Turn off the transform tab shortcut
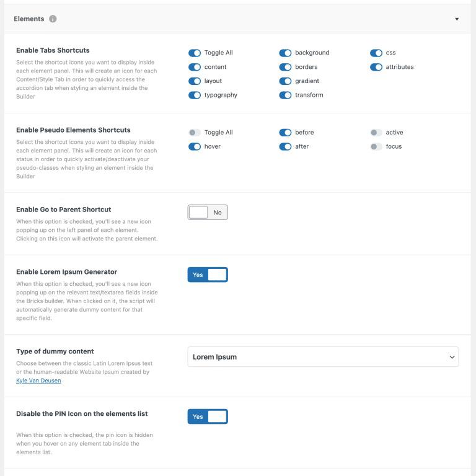476x476 pixels. (x=285, y=95)
